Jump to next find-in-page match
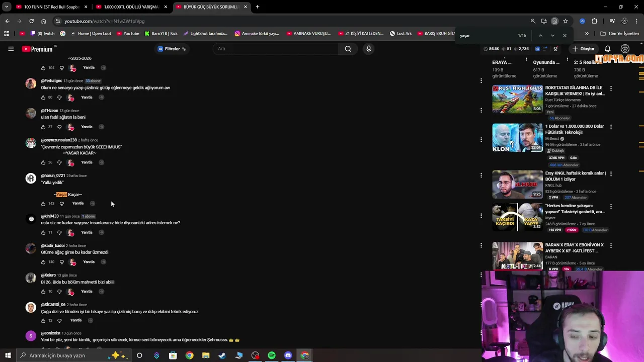Image resolution: width=644 pixels, height=362 pixels. pos(552,36)
